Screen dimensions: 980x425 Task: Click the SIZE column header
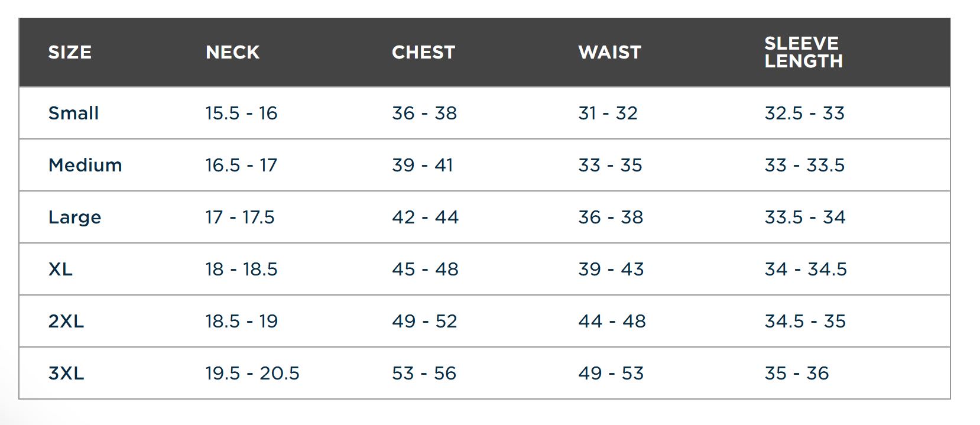coord(70,53)
